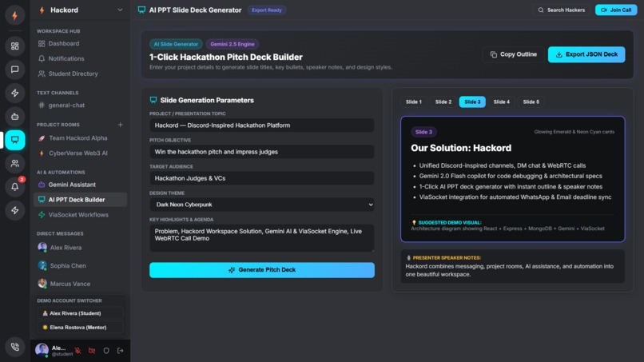Click the presentation icon in page header title
This screenshot has width=644, height=362.
[x=141, y=10]
